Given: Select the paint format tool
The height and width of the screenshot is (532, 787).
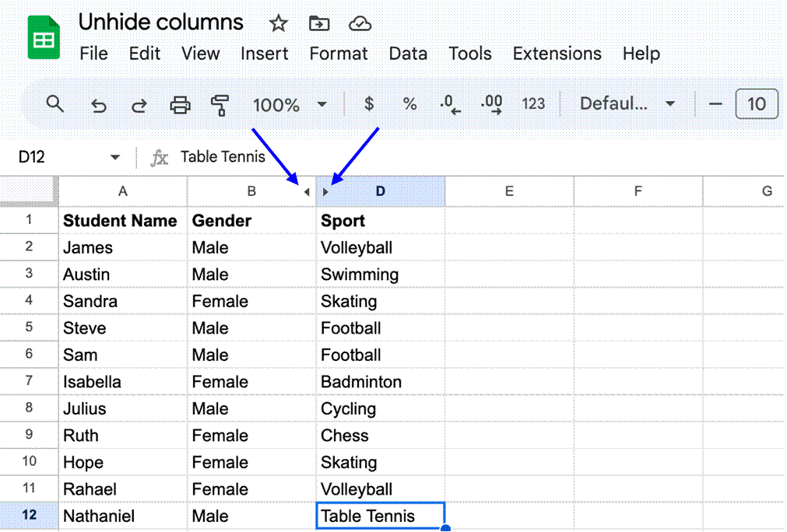Looking at the screenshot, I should 219,104.
